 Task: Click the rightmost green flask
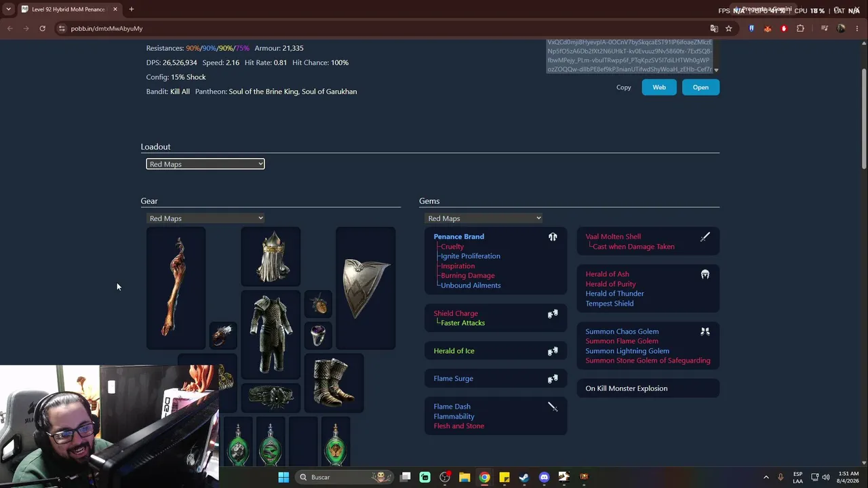(x=336, y=442)
